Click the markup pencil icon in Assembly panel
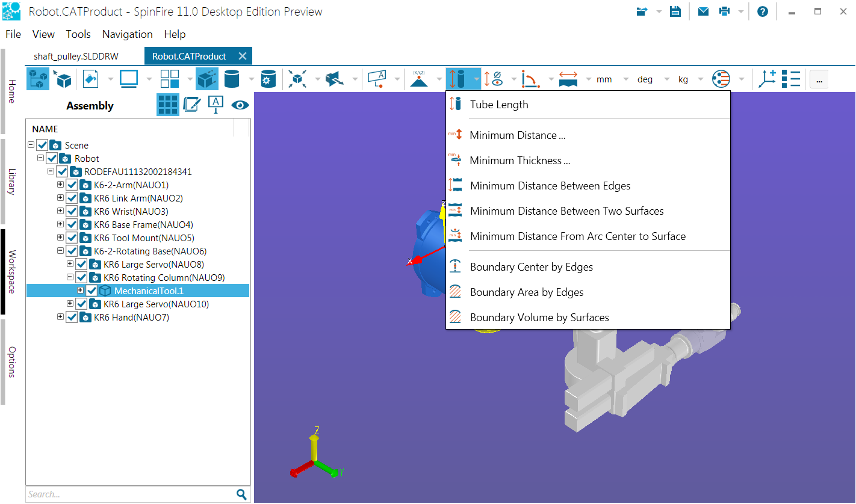This screenshot has width=856, height=504. tap(191, 105)
